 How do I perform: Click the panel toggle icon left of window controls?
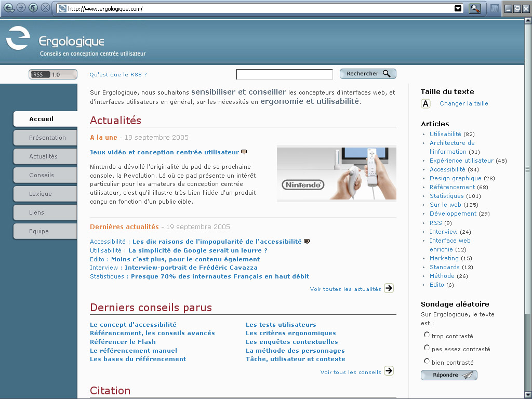495,8
